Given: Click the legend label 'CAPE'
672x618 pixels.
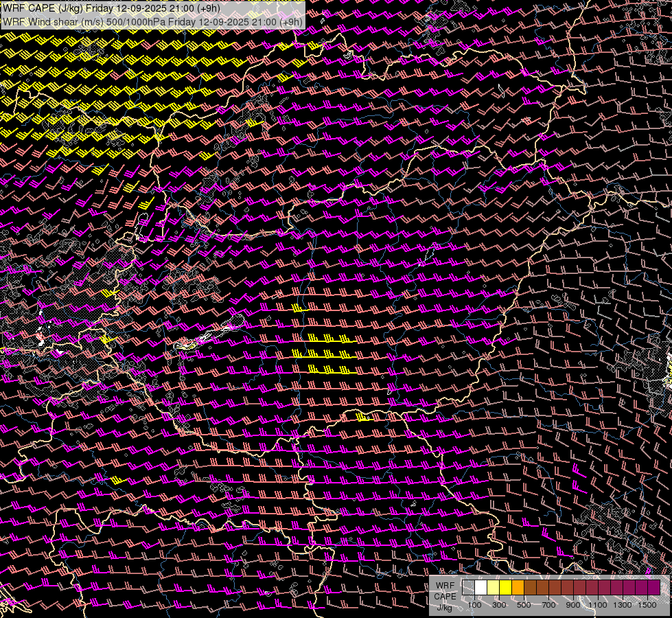Looking at the screenshot, I should pyautogui.click(x=445, y=596).
